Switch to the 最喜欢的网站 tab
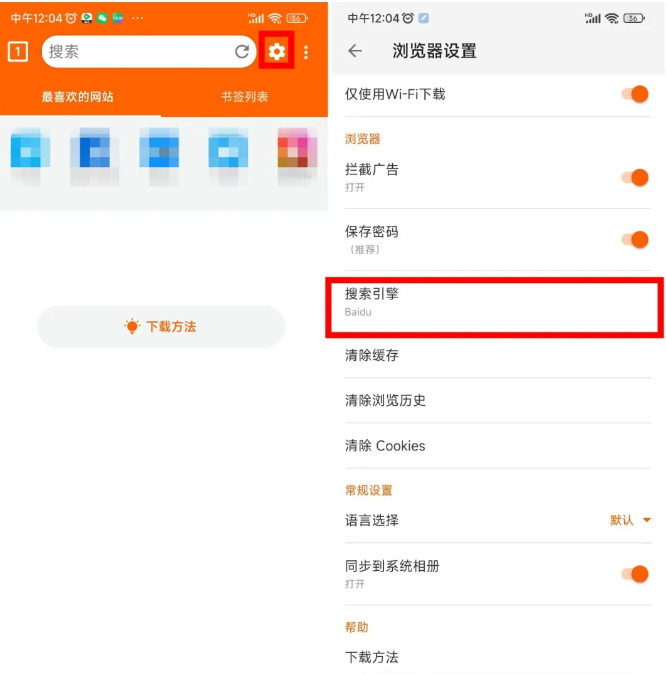The height and width of the screenshot is (675, 666). coord(77,96)
